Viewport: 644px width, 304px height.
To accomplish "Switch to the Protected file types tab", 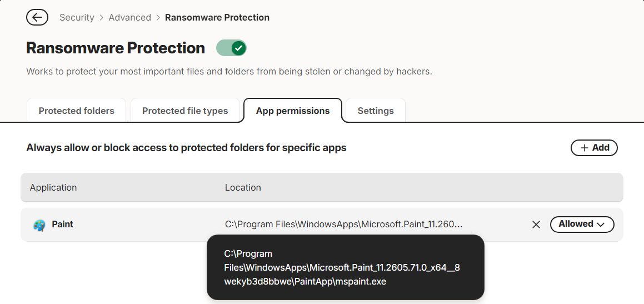I will pos(185,111).
